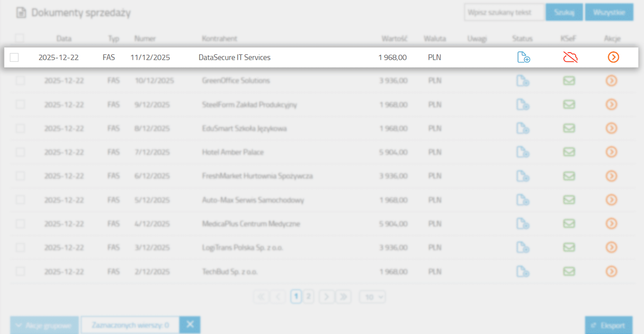
Task: Sort by the Wartość column header
Action: (394, 39)
